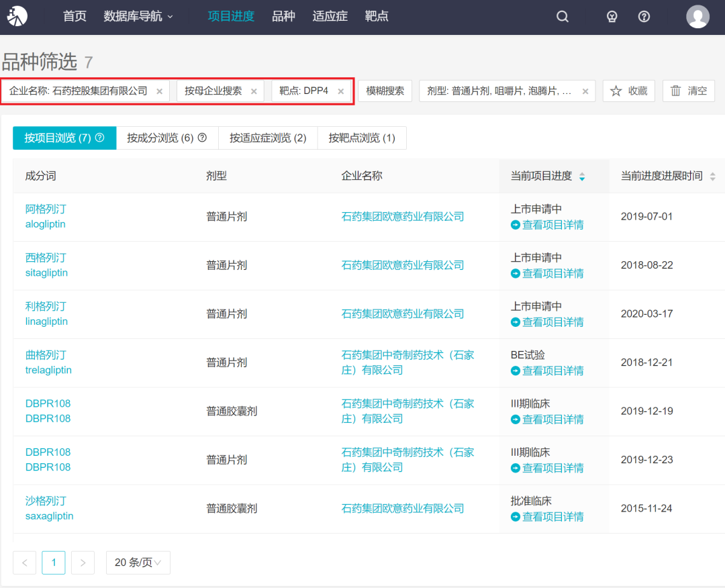This screenshot has height=588, width=725.
Task: Open 沙格列汀 saxagliptin ingredient link
Action: pos(49,508)
